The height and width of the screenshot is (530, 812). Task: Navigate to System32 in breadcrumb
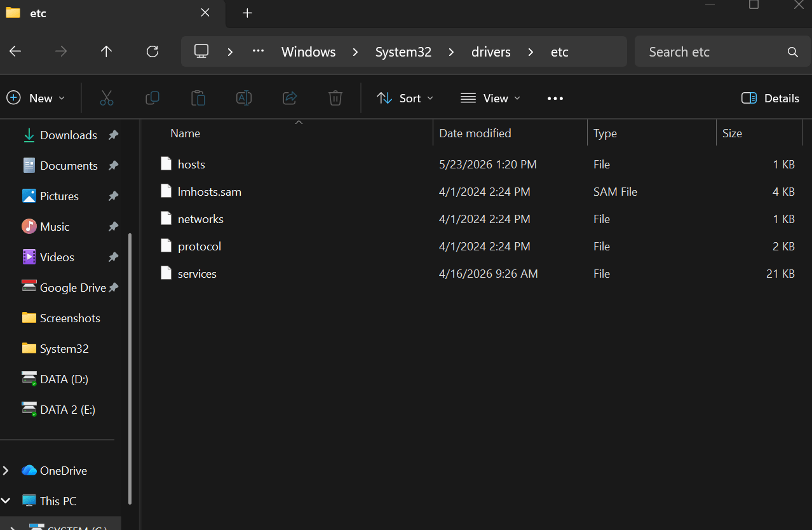(403, 52)
